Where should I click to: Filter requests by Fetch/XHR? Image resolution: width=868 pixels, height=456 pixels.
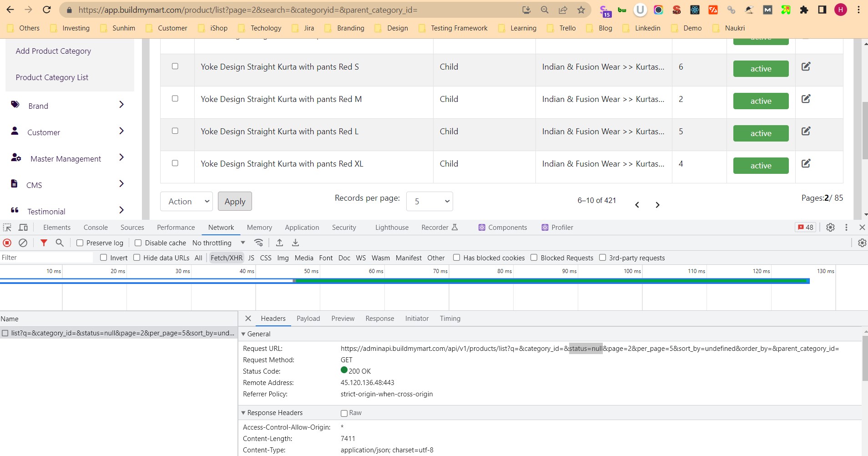click(x=227, y=258)
